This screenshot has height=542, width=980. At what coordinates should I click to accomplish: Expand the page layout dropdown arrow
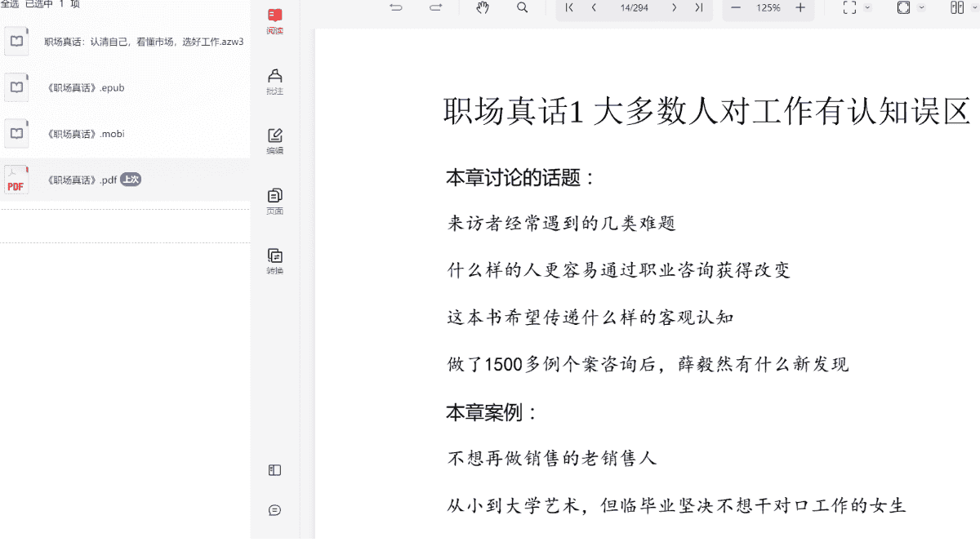point(975,8)
